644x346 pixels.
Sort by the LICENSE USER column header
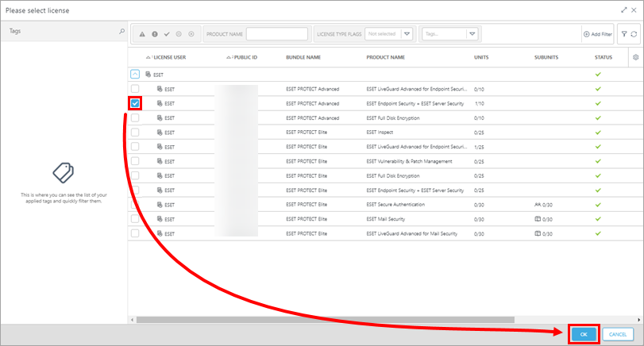click(170, 57)
